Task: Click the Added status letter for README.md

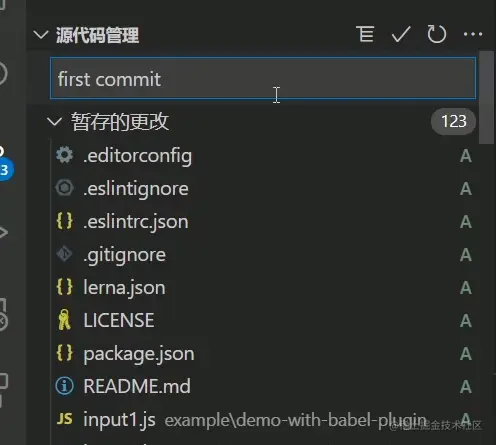Action: point(466,386)
